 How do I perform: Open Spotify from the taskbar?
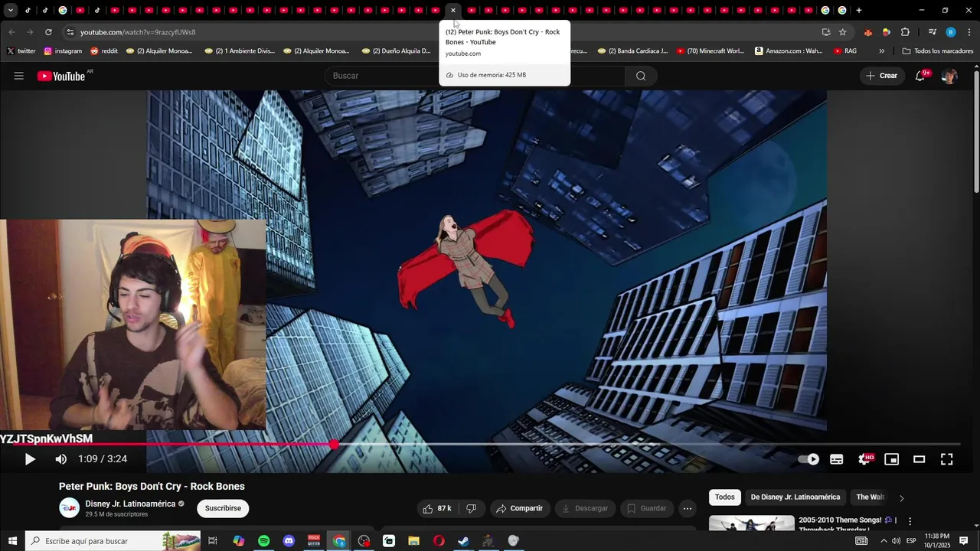point(263,541)
